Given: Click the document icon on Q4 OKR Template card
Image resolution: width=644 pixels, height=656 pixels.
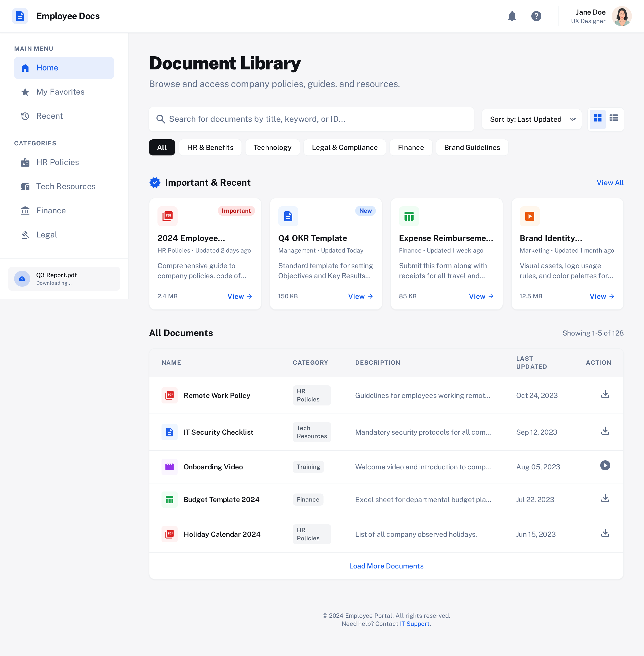Looking at the screenshot, I should (288, 216).
